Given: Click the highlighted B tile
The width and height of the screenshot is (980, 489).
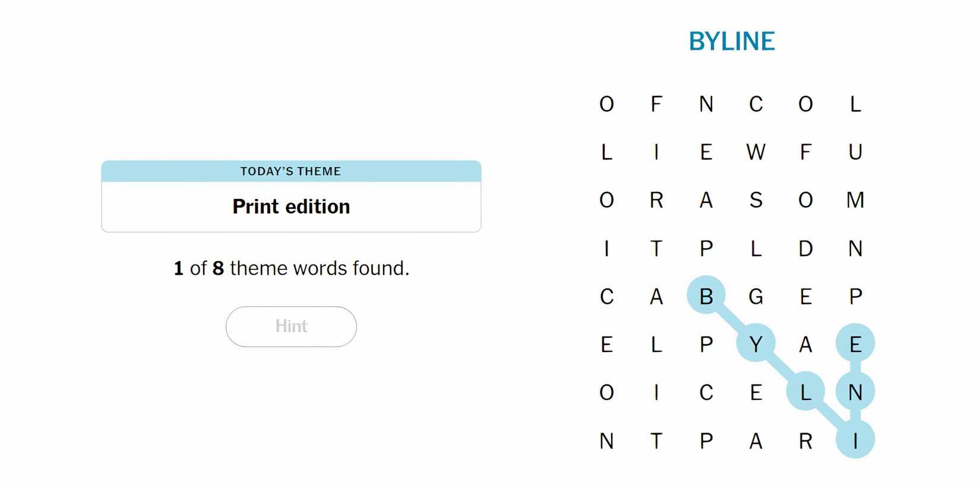Looking at the screenshot, I should pos(706,296).
